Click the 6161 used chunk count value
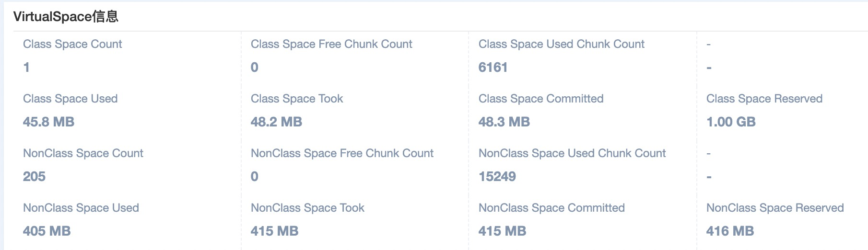 (x=493, y=68)
